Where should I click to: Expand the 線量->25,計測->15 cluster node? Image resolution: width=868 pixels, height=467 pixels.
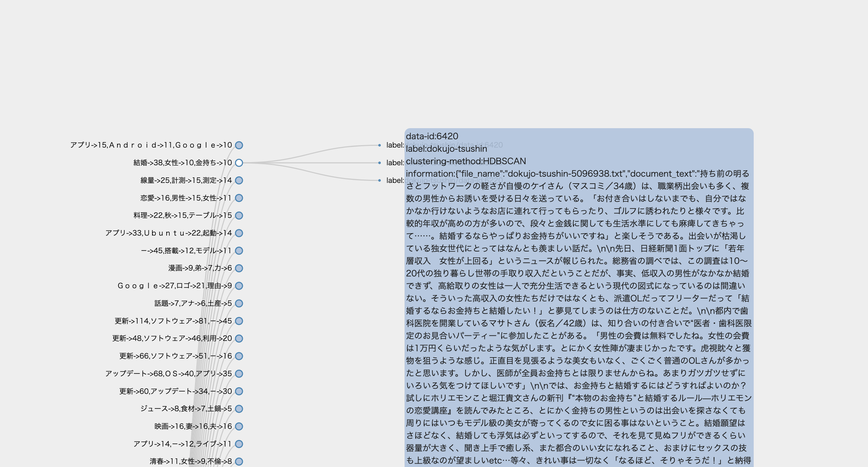(239, 180)
